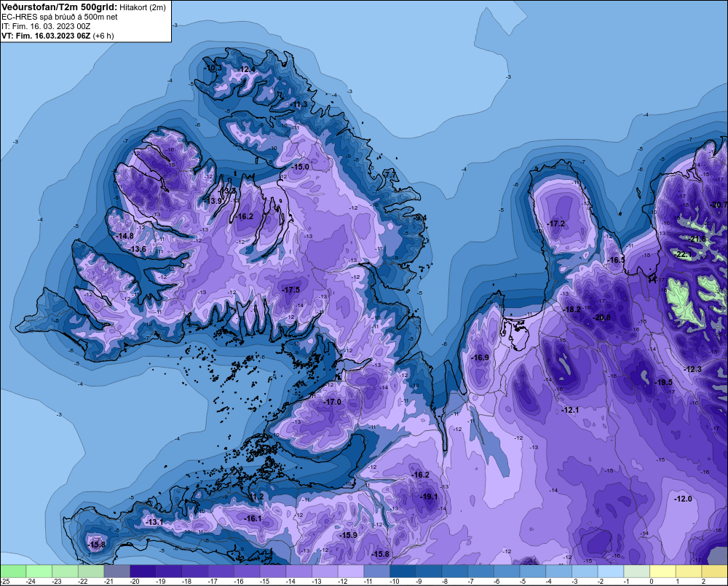Viewport: 728px width, 586px height.
Task: Click the 'IT: Fim. 16. 03. 2023 00Z' line
Action: click(x=46, y=26)
